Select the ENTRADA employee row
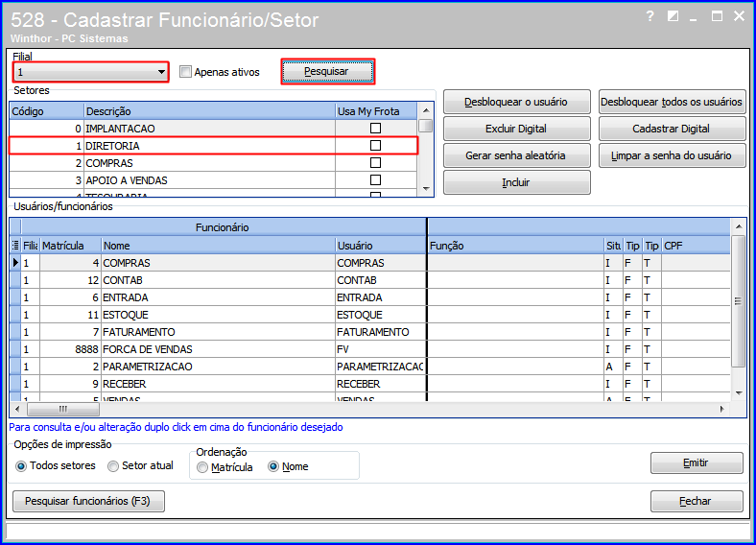 coord(369,297)
